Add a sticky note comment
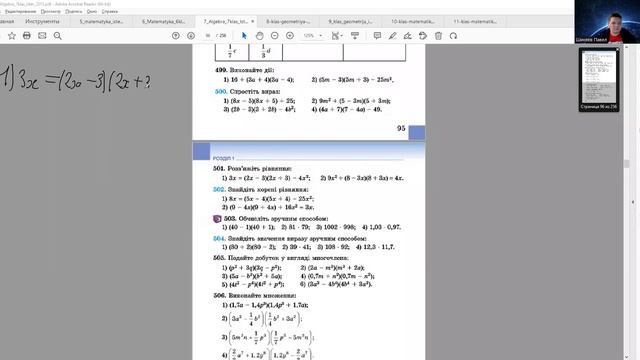This screenshot has width=640, height=360. pos(377,36)
